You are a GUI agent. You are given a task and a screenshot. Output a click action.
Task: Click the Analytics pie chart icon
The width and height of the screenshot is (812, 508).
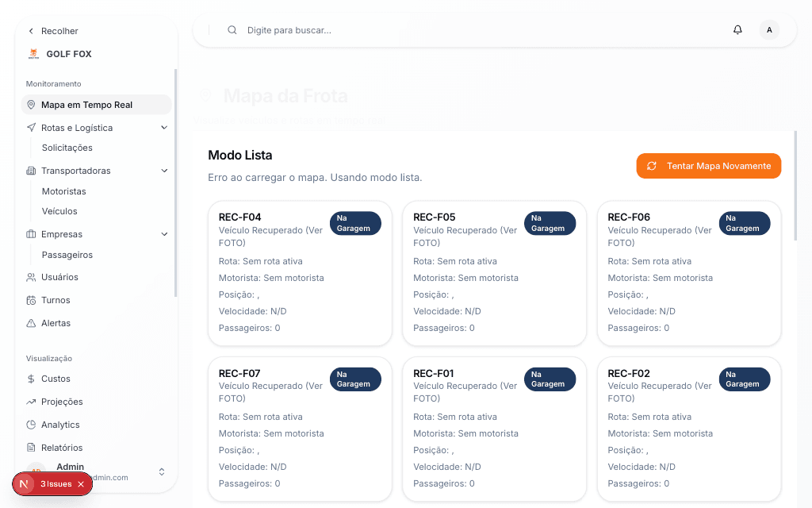pos(33,425)
